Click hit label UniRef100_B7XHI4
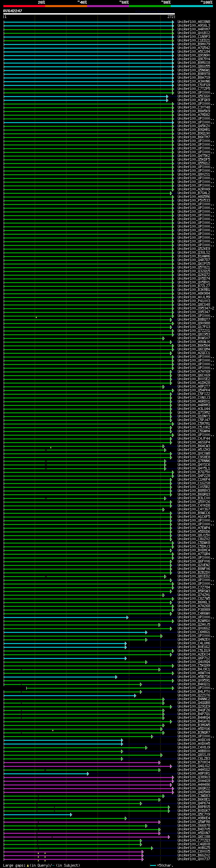216x868 pixels. coord(194,762)
